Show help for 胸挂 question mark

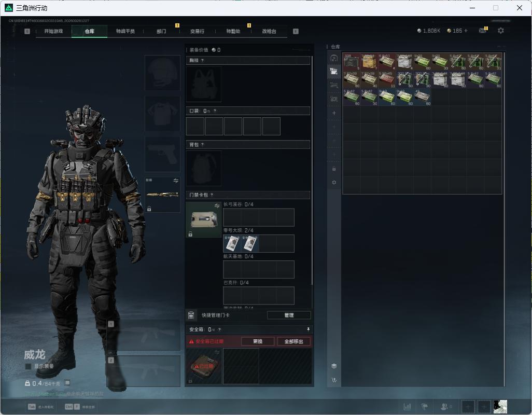(x=203, y=60)
